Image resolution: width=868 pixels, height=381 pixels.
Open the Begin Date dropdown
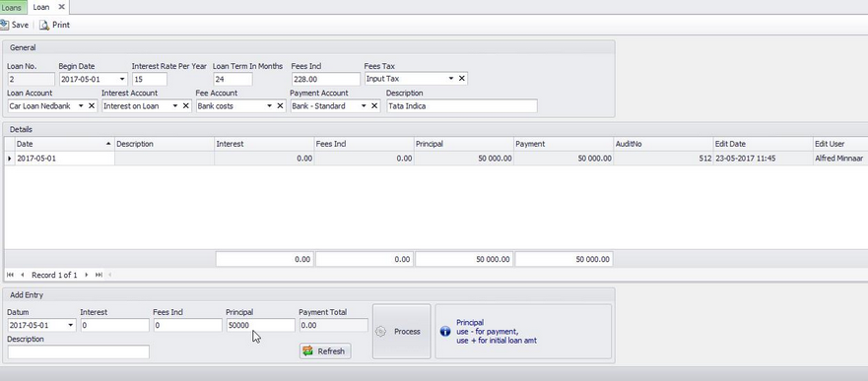pos(122,79)
